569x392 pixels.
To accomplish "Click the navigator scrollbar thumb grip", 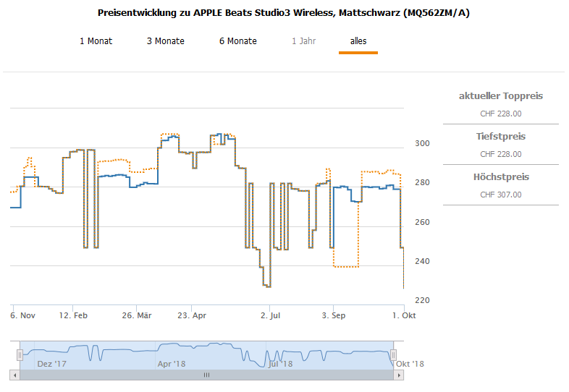I will [x=206, y=375].
